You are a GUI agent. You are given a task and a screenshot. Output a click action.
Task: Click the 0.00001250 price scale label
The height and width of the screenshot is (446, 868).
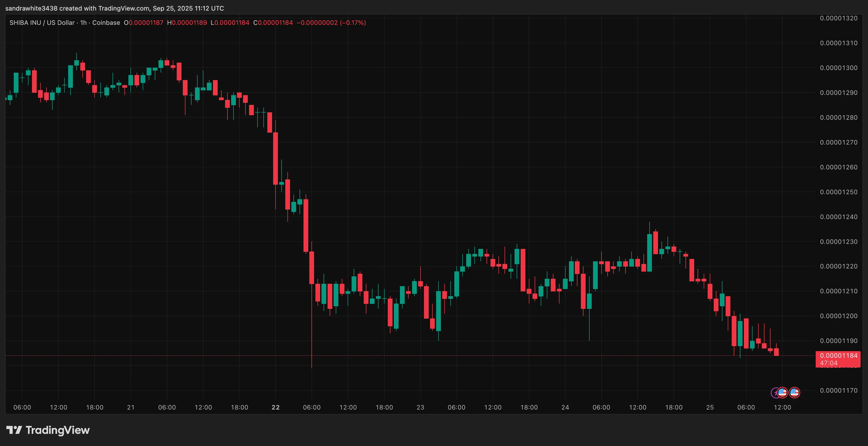point(839,192)
